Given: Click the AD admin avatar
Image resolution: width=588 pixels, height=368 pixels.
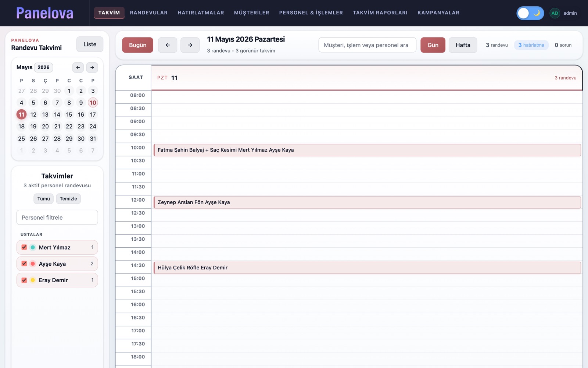Looking at the screenshot, I should (555, 13).
